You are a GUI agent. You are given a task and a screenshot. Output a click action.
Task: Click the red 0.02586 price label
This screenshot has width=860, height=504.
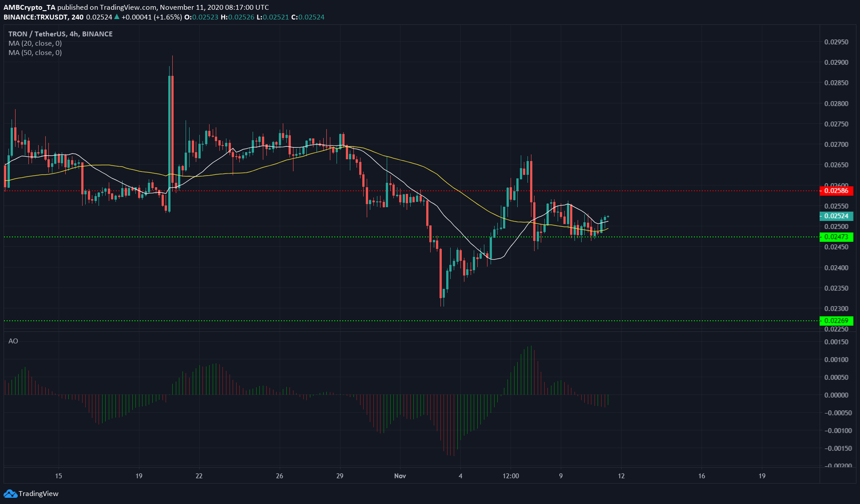[x=836, y=191]
